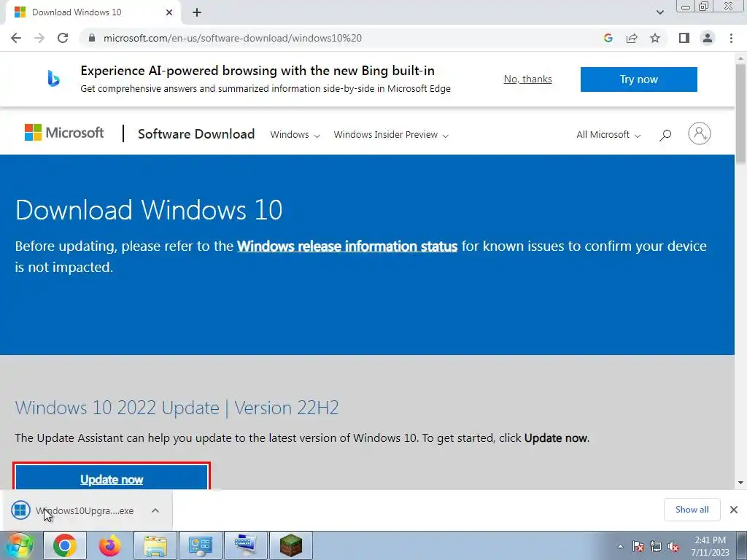
Task: Open the side panel icon
Action: 684,38
